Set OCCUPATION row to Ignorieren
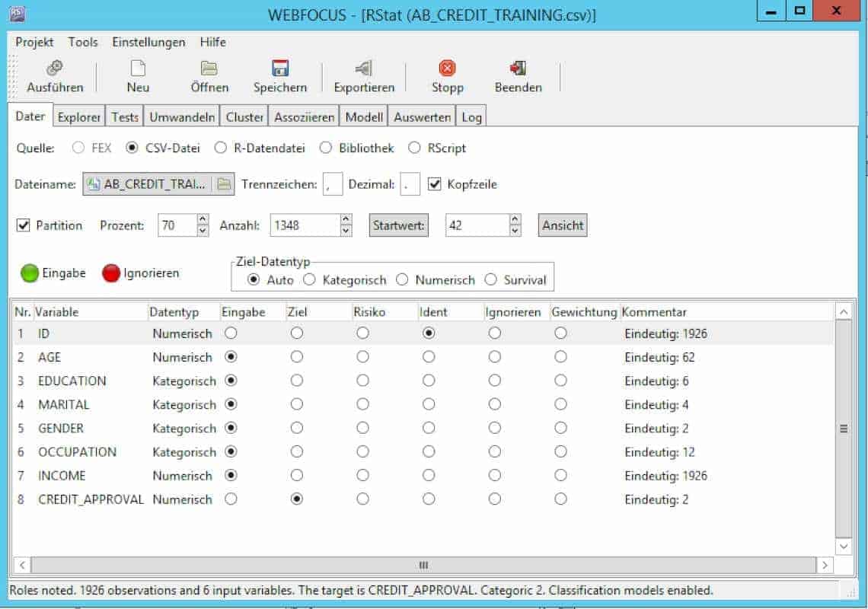The width and height of the screenshot is (868, 609). click(494, 451)
